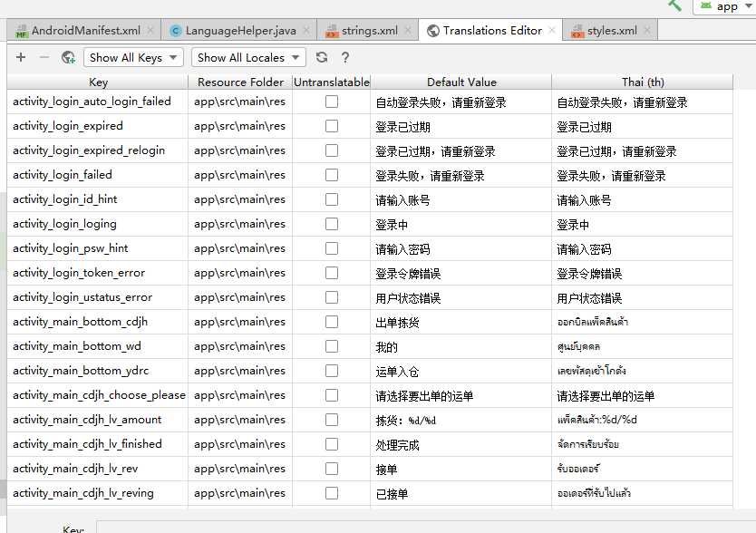Select Default Value cell '请输入密码'
The width and height of the screenshot is (756, 533).
click(460, 248)
